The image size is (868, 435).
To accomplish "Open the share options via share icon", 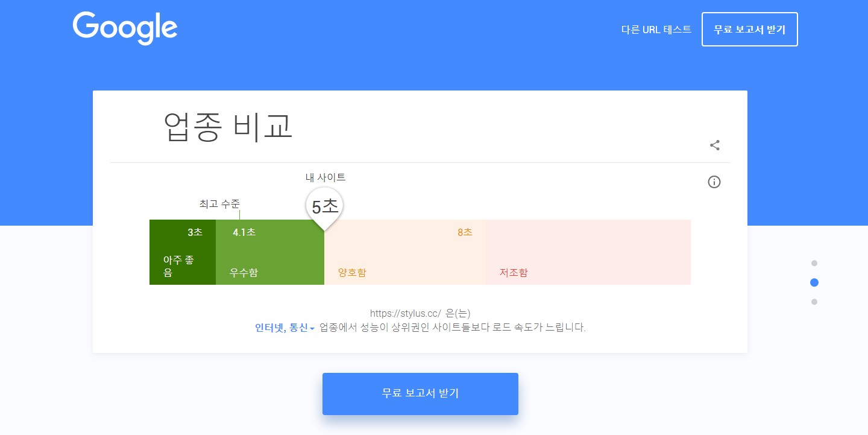I will tap(714, 145).
